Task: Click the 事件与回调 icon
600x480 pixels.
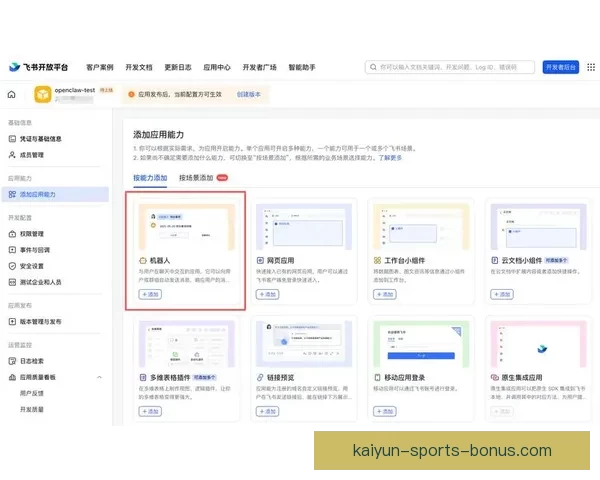Action: click(12, 250)
